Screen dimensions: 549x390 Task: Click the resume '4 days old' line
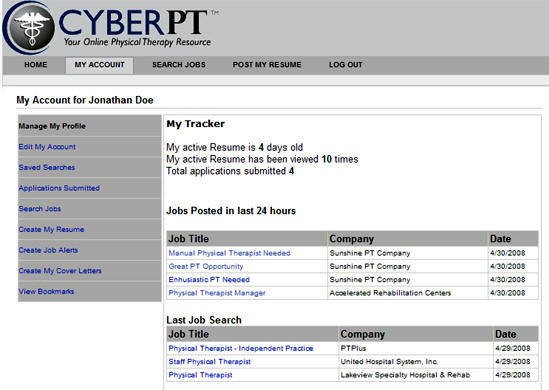coord(235,147)
